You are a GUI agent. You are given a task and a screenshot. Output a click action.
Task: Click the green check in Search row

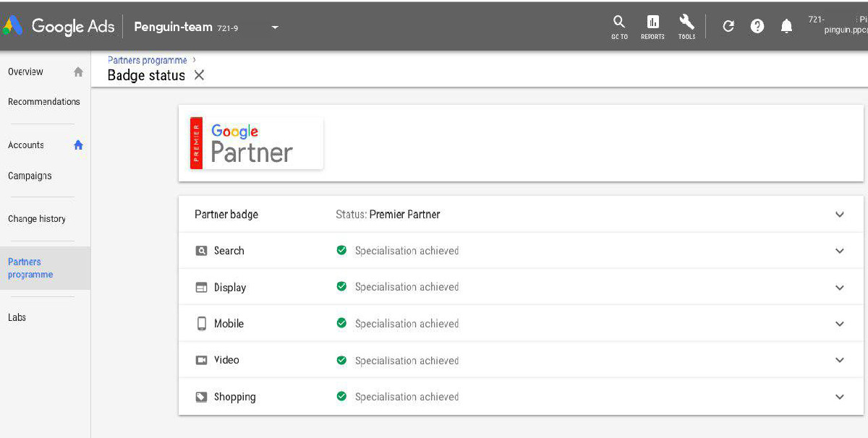click(341, 250)
